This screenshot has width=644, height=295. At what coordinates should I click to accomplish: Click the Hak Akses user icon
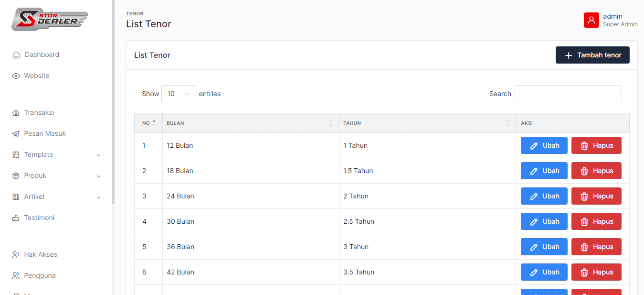pyautogui.click(x=16, y=255)
